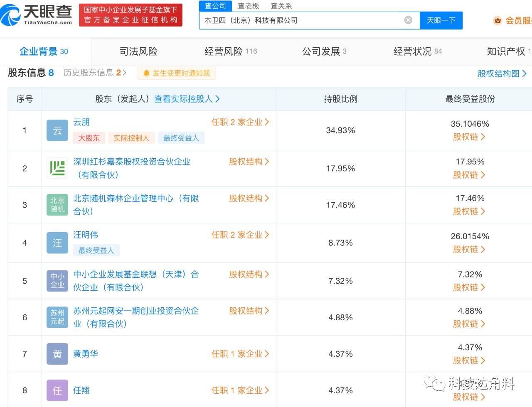Click the national SME fund red banner
Viewport: 532px width, 407px height.
click(131, 15)
